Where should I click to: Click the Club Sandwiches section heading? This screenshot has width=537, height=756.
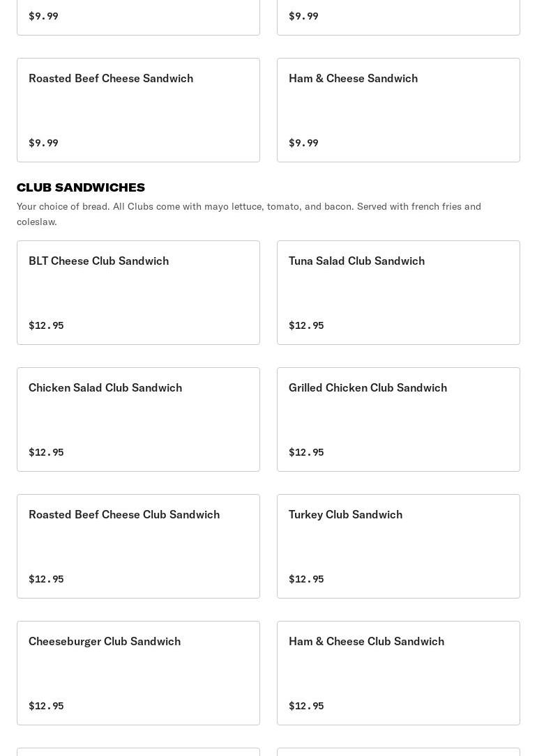tap(81, 187)
